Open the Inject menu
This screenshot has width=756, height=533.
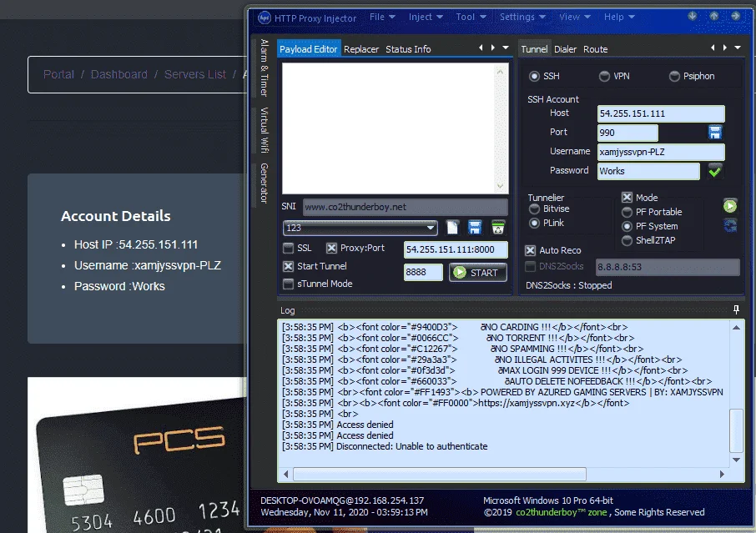point(426,17)
